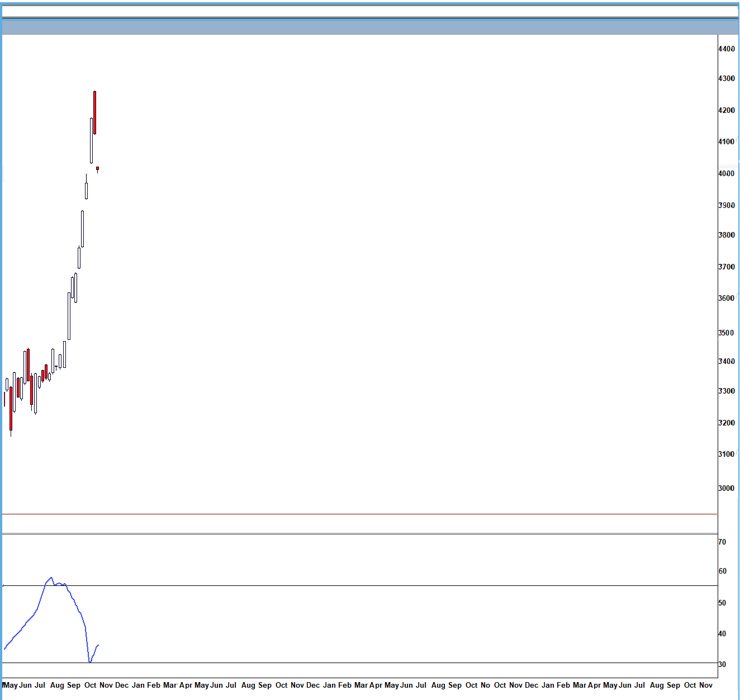
Task: Select the small red candle near 4000
Action: click(x=97, y=168)
